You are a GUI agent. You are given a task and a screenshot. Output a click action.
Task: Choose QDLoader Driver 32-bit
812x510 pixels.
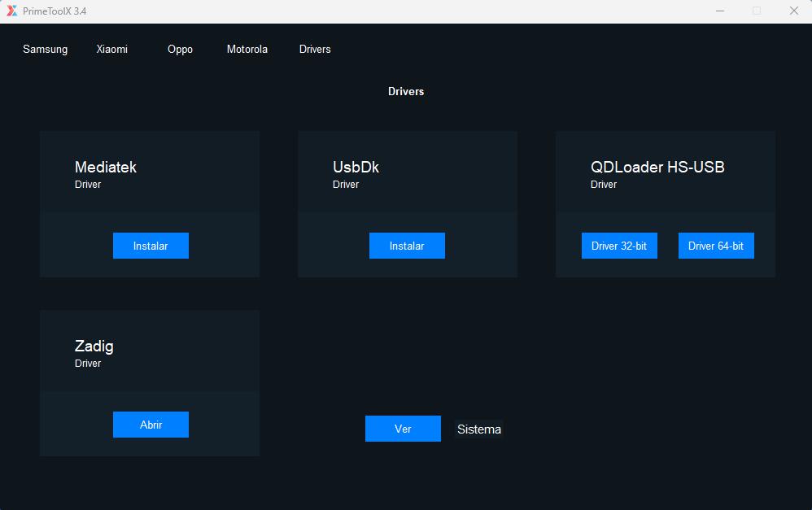click(619, 246)
